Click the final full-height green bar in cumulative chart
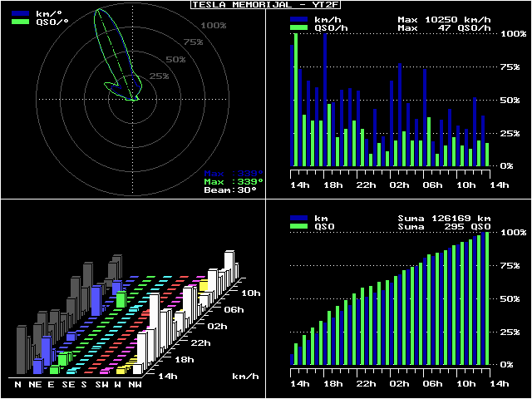 (487, 298)
